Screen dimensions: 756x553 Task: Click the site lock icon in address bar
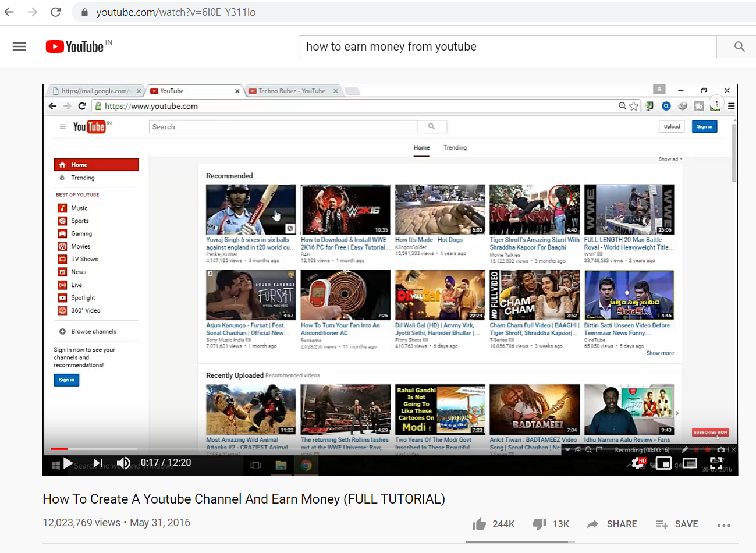click(84, 12)
